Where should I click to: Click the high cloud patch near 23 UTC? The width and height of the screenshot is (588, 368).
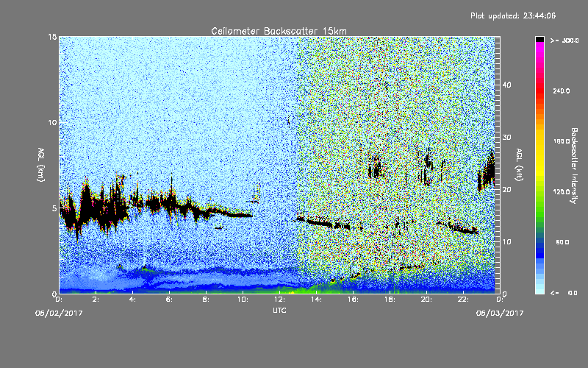coord(487,171)
